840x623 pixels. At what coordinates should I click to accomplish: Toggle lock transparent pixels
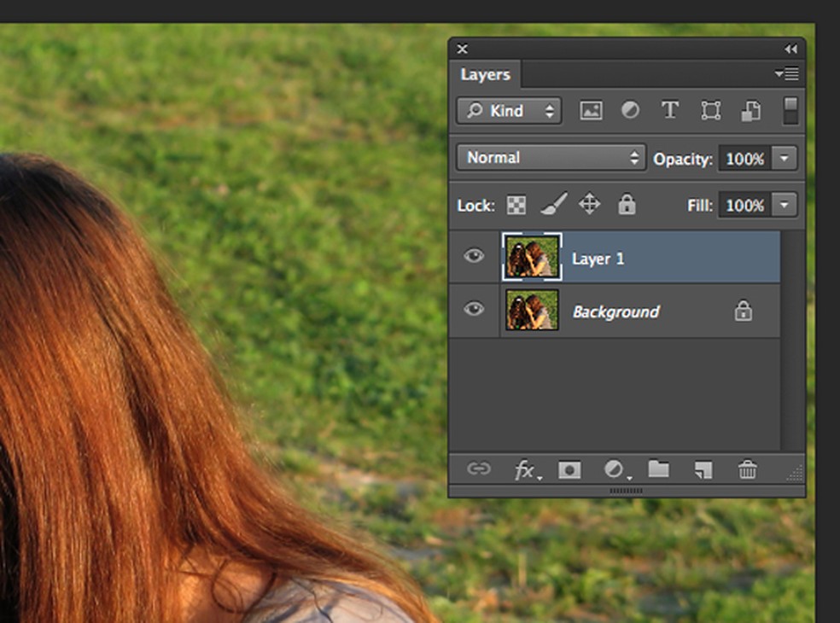(x=516, y=205)
